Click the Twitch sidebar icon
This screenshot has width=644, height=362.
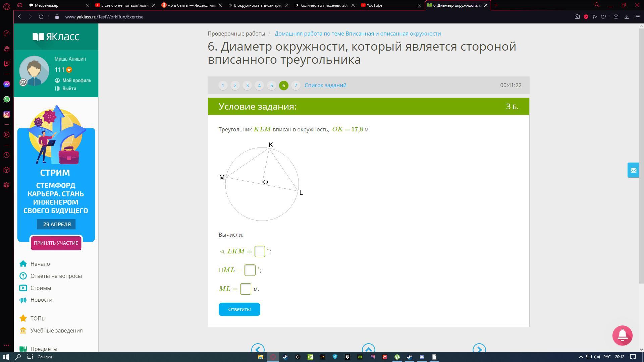pyautogui.click(x=7, y=63)
